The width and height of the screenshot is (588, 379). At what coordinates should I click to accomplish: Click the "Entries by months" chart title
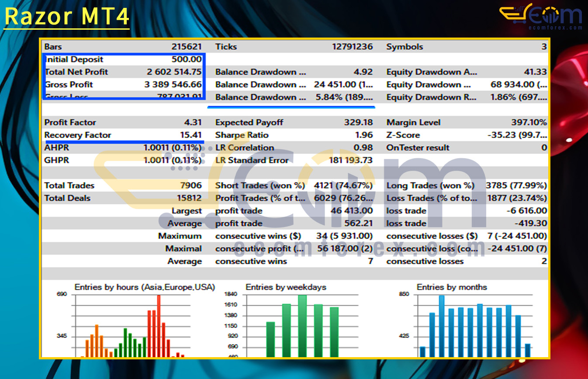click(x=452, y=288)
